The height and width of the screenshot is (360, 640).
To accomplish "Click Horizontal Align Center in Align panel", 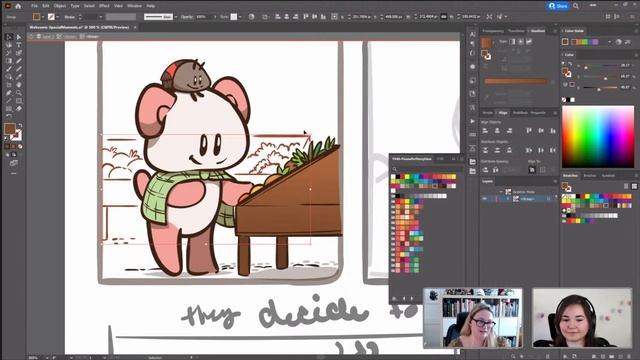I will tap(497, 131).
